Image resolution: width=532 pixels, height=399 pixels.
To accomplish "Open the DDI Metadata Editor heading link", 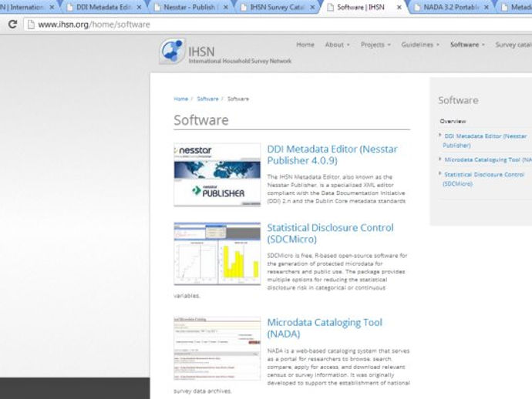I will pyautogui.click(x=332, y=155).
